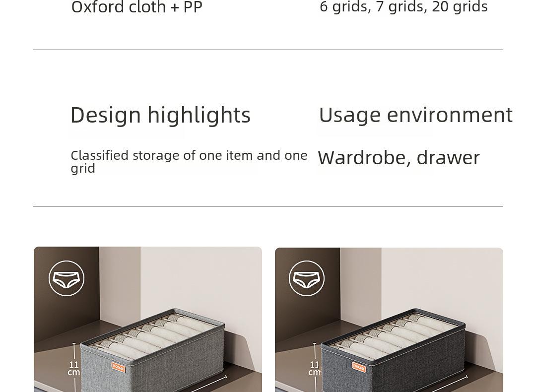Click the 6 grids, 7 grids, 20 grids text
The width and height of the screenshot is (536, 392).
pos(403,6)
